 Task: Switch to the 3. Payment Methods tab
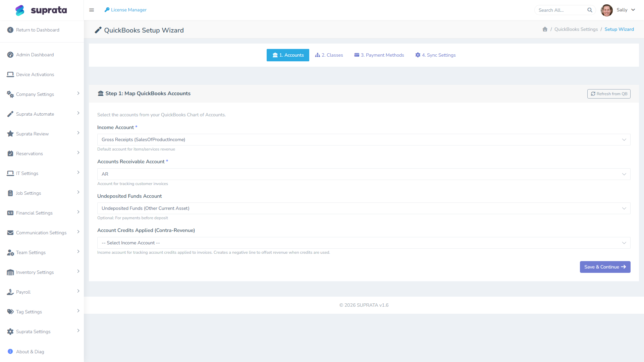(x=379, y=55)
